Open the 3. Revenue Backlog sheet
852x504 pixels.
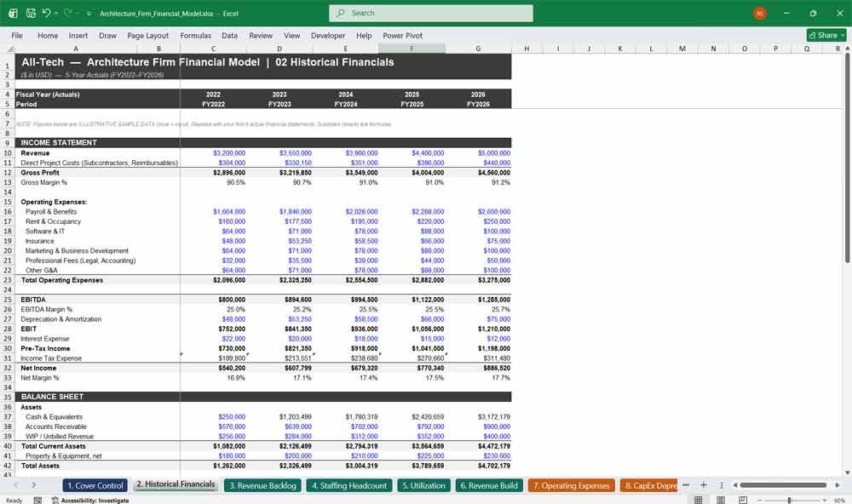[x=263, y=485]
